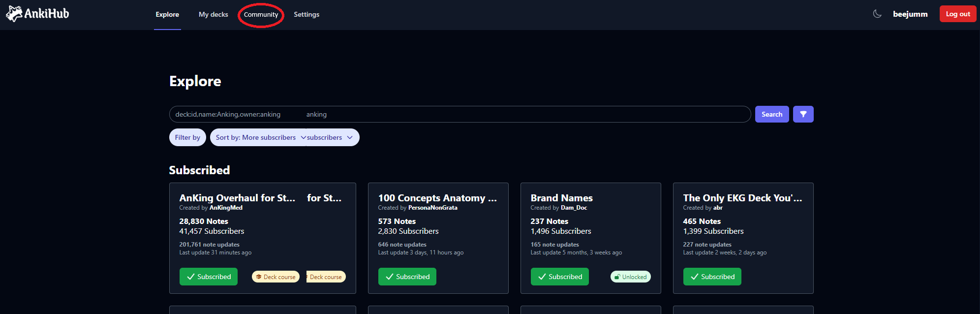This screenshot has height=314, width=980.
Task: Click the deck search input field
Action: tap(460, 114)
